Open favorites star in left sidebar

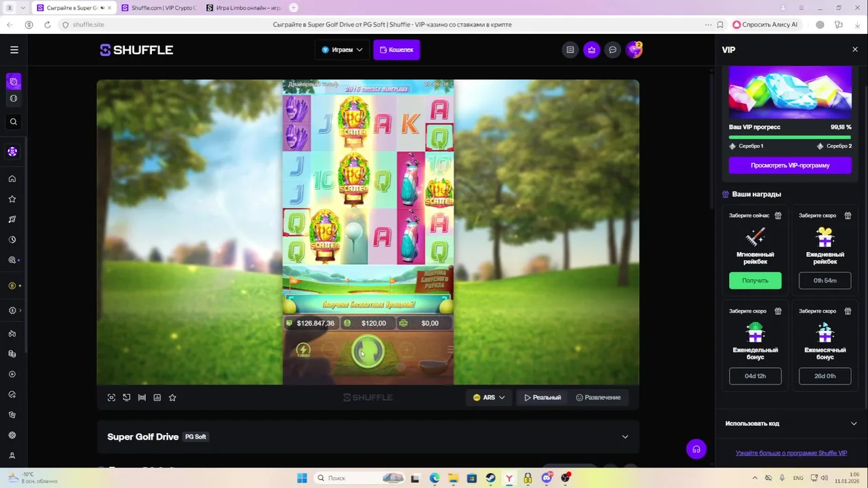12,199
